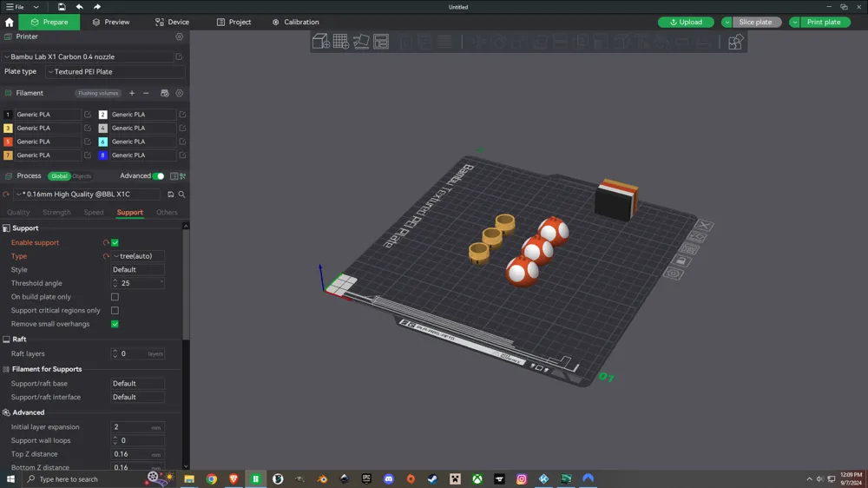Remove a filament with the minus icon
The width and height of the screenshot is (868, 488).
coord(146,93)
